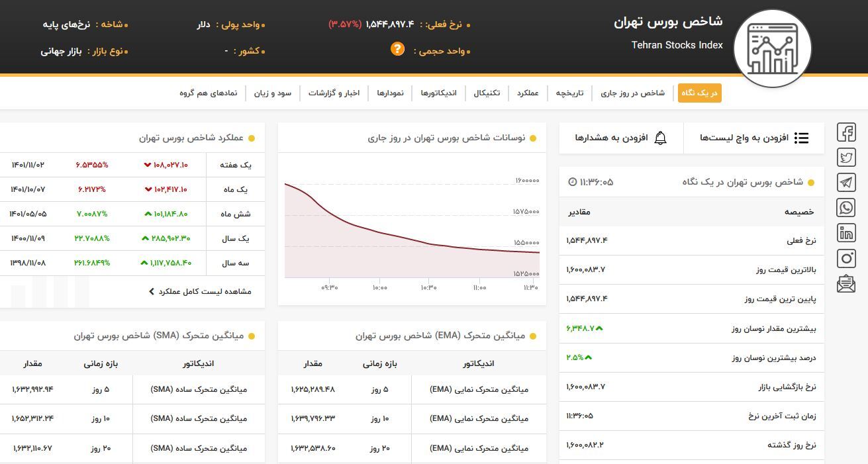The image size is (868, 464).
Task: Click the clock icon beside 11:36:05
Action: (573, 181)
